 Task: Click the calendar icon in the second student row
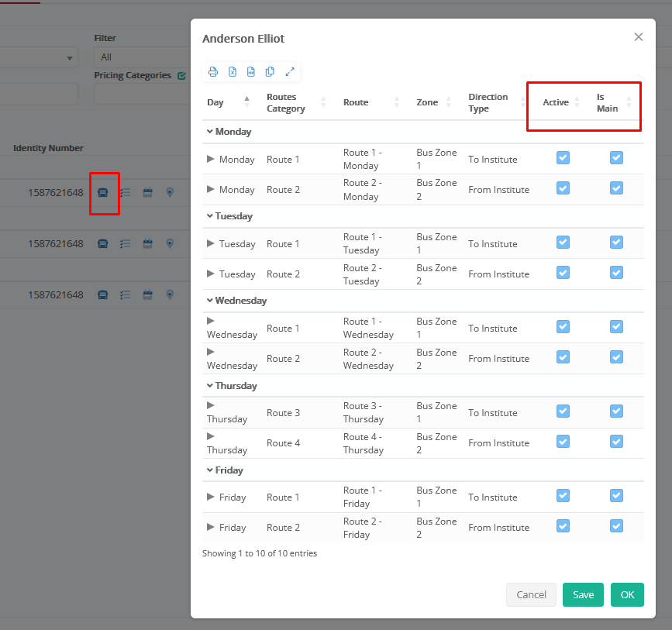tap(147, 243)
